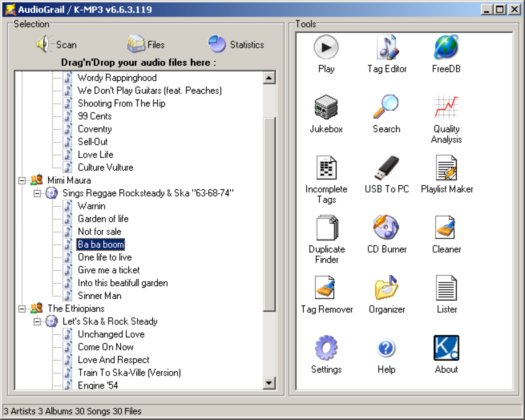Click The Ethiopians artist name

point(76,308)
